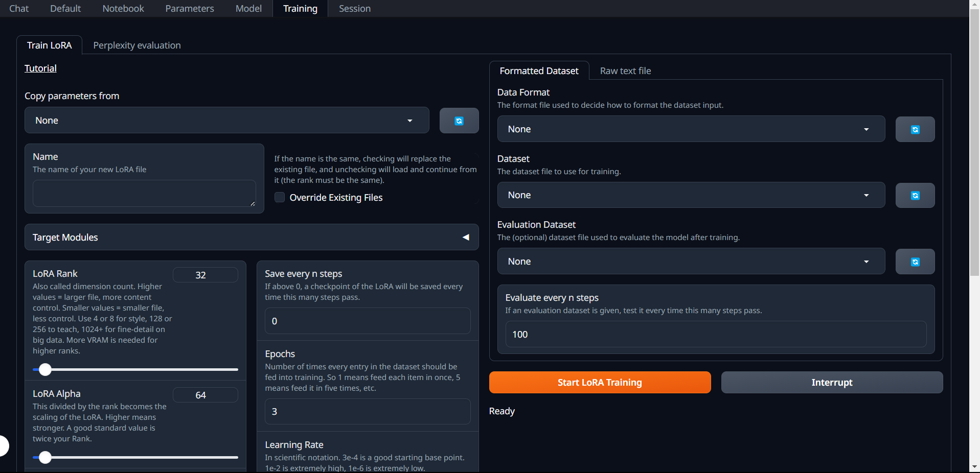The height and width of the screenshot is (473, 980).
Task: Open Copy parameters from dropdown
Action: pos(226,121)
